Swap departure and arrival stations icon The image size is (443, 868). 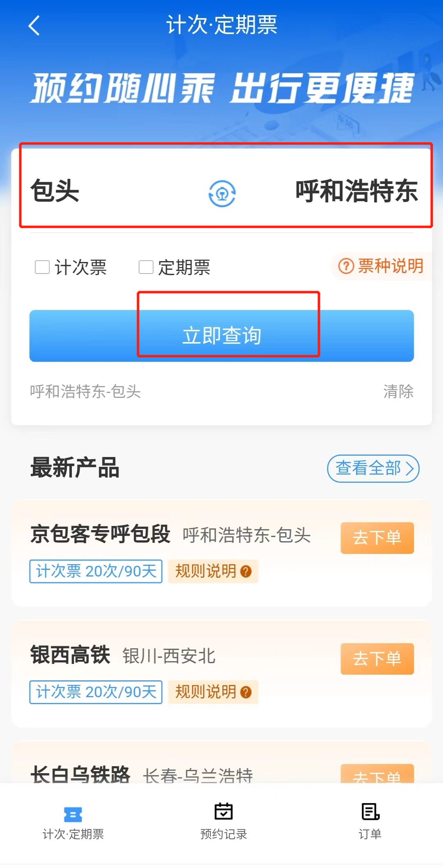click(222, 193)
